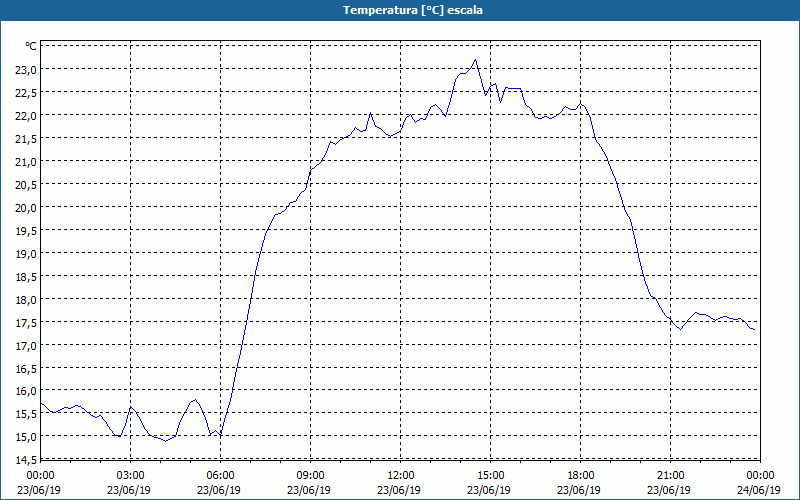Click the curve minimum near 04:00

tap(166, 441)
